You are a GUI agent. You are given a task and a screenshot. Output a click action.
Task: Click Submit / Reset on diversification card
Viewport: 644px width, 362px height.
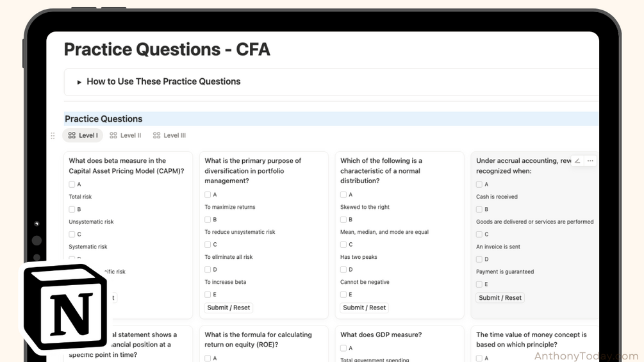pos(228,308)
